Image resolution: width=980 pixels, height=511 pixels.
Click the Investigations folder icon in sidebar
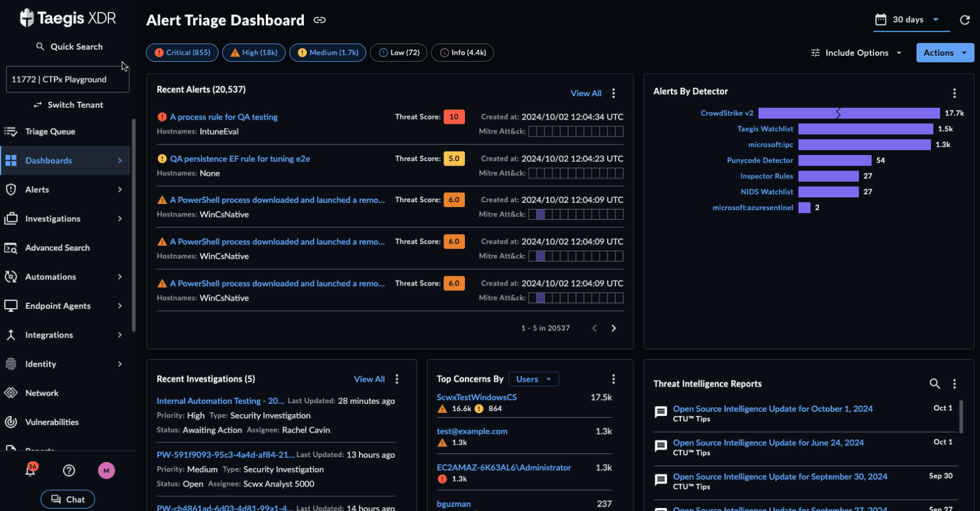point(11,219)
